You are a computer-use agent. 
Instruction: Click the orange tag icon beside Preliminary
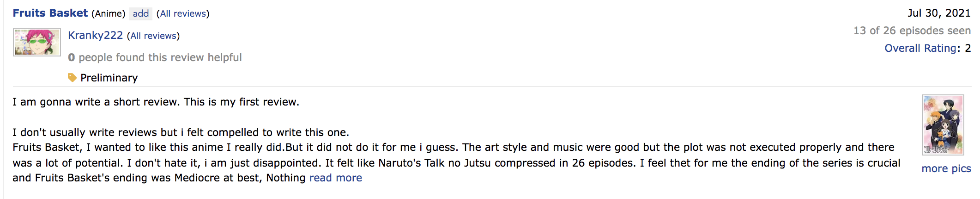[x=72, y=77]
